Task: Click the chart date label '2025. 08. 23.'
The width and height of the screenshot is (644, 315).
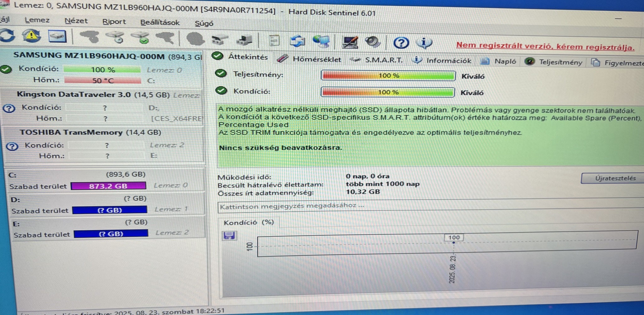Action: pyautogui.click(x=452, y=269)
